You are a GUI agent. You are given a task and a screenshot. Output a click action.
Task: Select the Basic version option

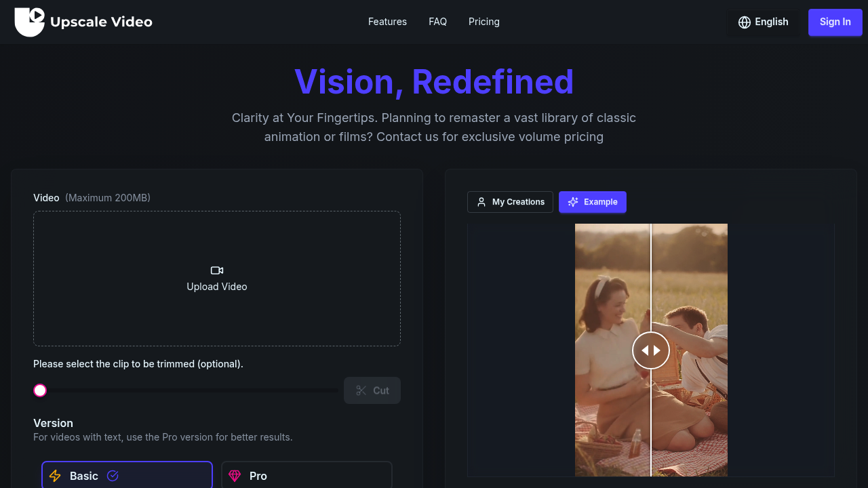click(127, 476)
